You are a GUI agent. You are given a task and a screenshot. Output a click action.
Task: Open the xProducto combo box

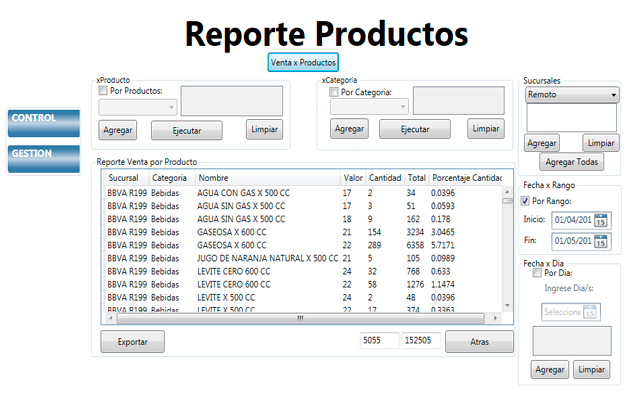[x=138, y=107]
